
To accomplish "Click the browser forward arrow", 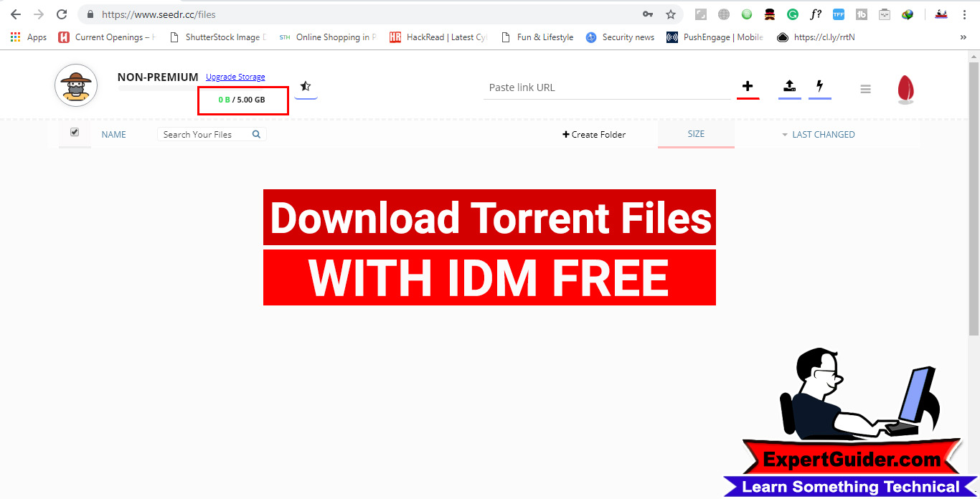I will click(x=39, y=14).
